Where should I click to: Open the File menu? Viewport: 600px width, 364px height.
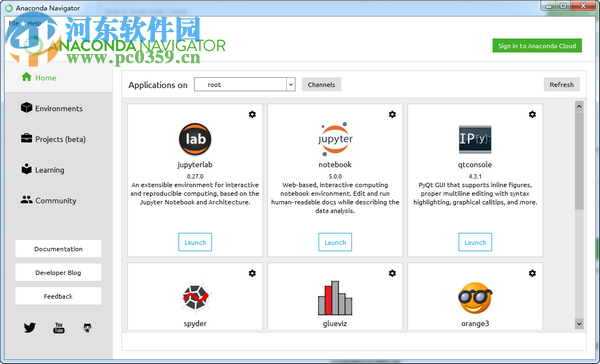13,23
